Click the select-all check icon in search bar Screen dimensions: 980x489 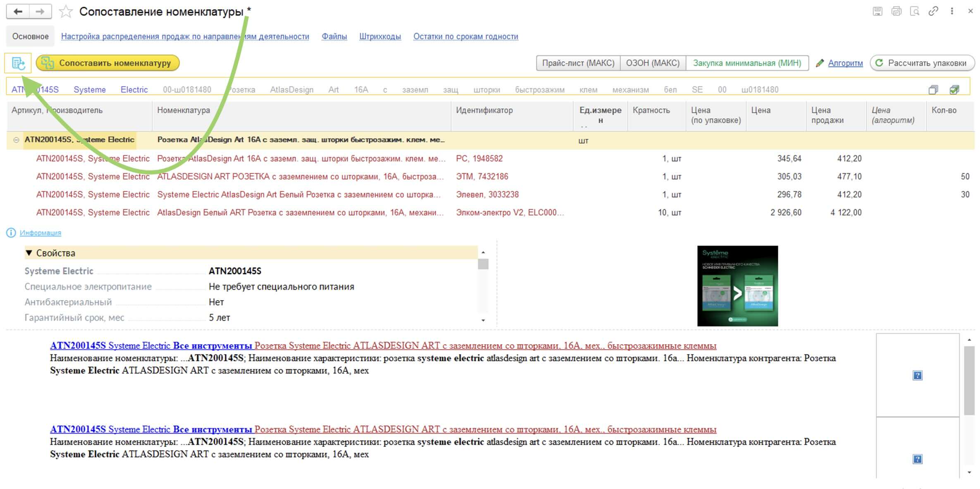point(954,90)
